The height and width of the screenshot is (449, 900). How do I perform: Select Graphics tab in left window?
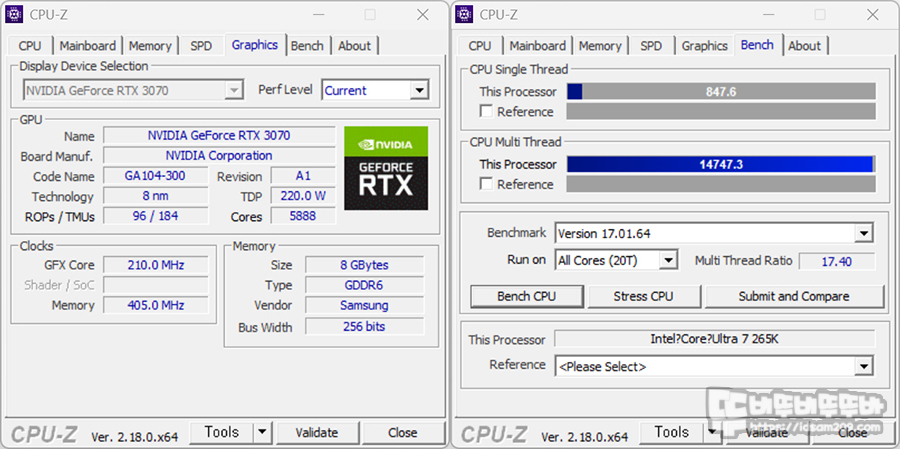coord(255,45)
